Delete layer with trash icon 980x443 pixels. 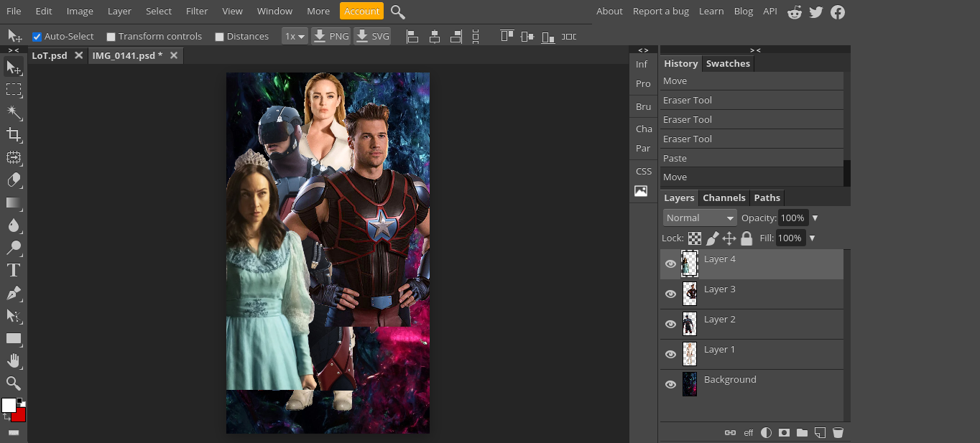(838, 433)
